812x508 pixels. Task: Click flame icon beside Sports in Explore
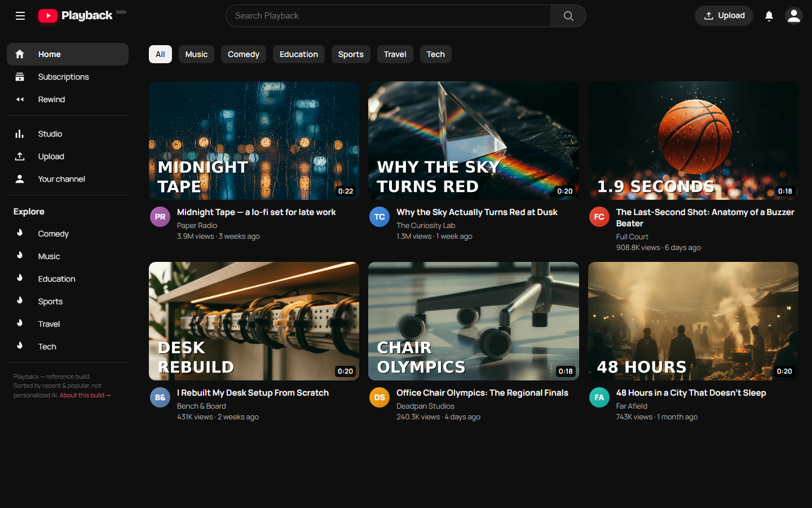(x=20, y=300)
